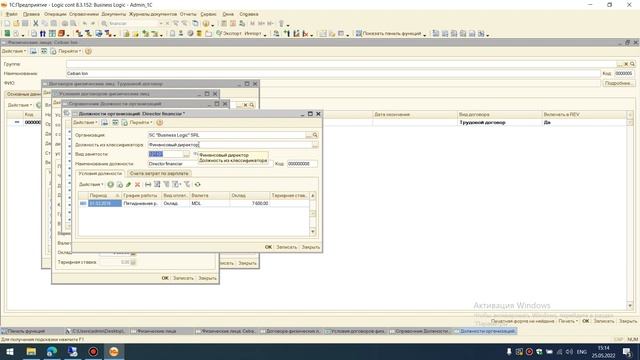Open selection button of Должность из классификатора

315,145
